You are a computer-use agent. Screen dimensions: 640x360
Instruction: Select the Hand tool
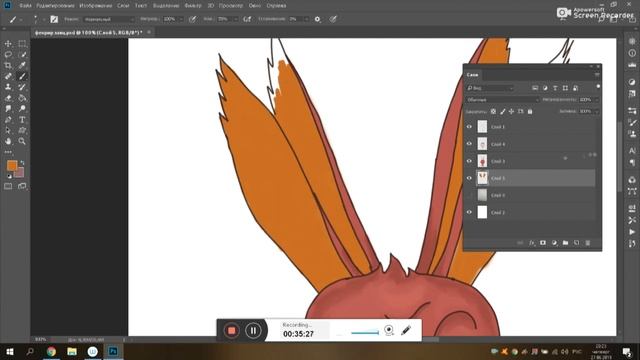click(8, 141)
